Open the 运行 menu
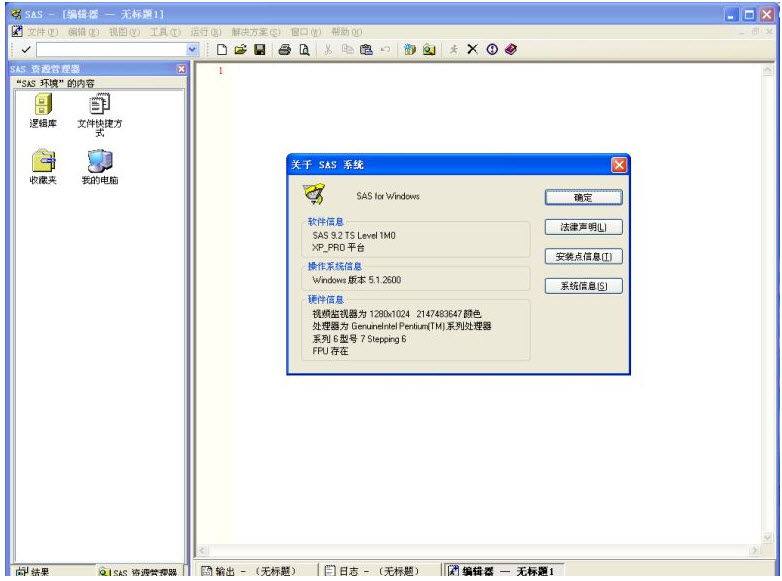The image size is (782, 581). click(x=205, y=32)
